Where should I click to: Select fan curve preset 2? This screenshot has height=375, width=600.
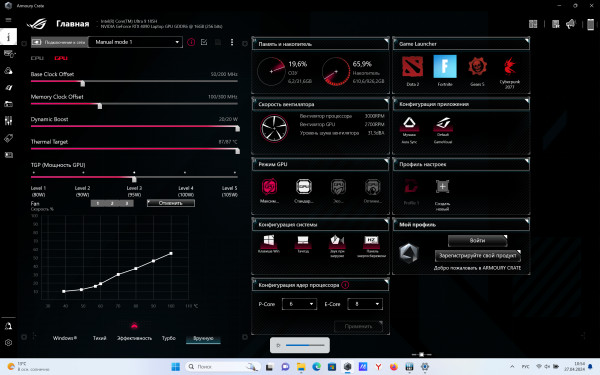112,203
